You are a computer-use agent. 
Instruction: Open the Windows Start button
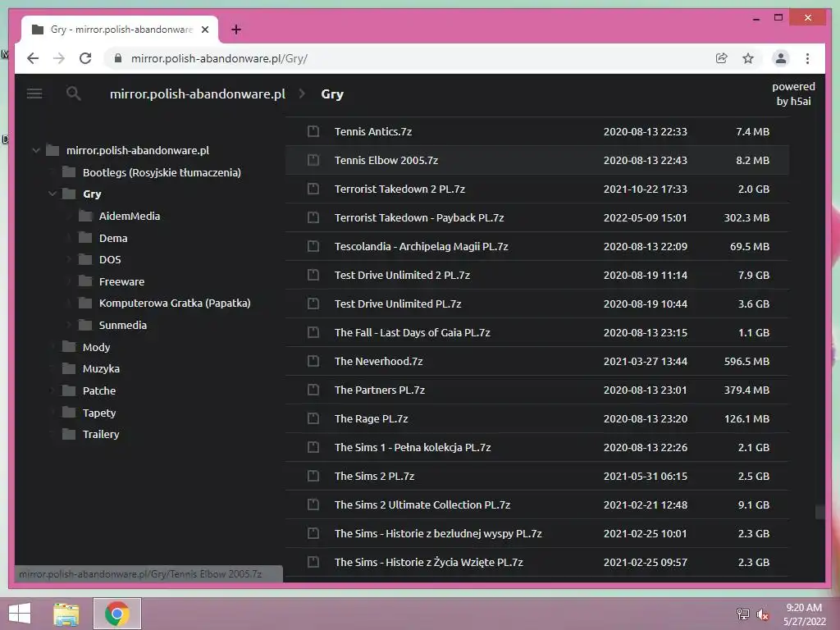click(20, 614)
